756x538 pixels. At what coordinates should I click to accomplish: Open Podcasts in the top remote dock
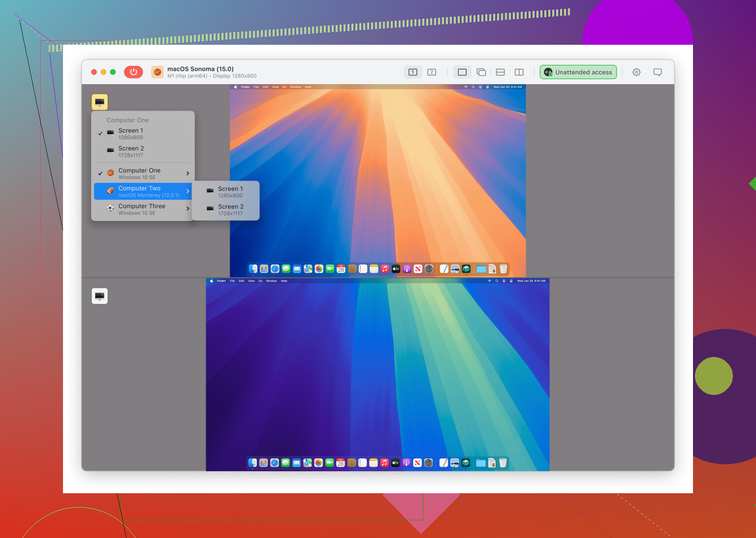tap(407, 269)
